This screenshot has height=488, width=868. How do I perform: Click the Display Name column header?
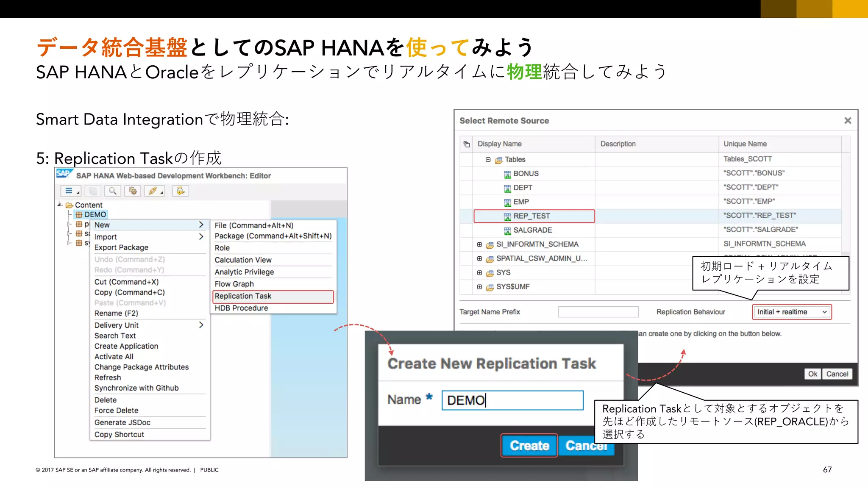(x=534, y=144)
